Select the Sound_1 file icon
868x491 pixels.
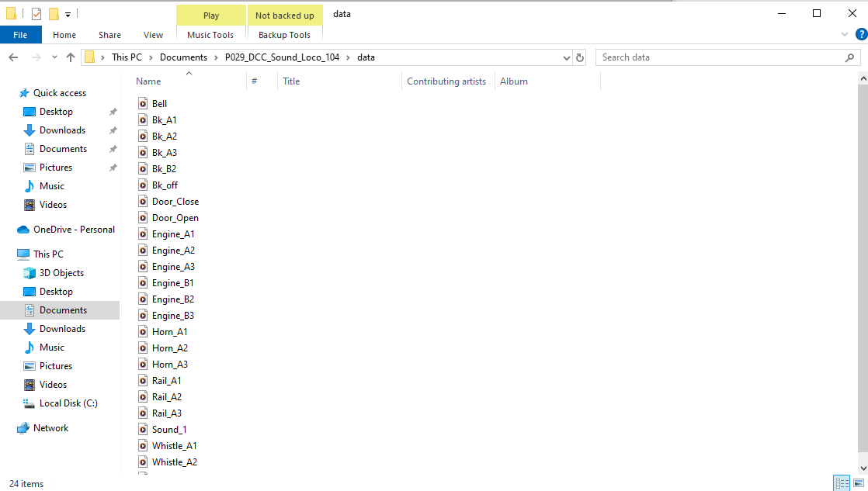point(143,430)
